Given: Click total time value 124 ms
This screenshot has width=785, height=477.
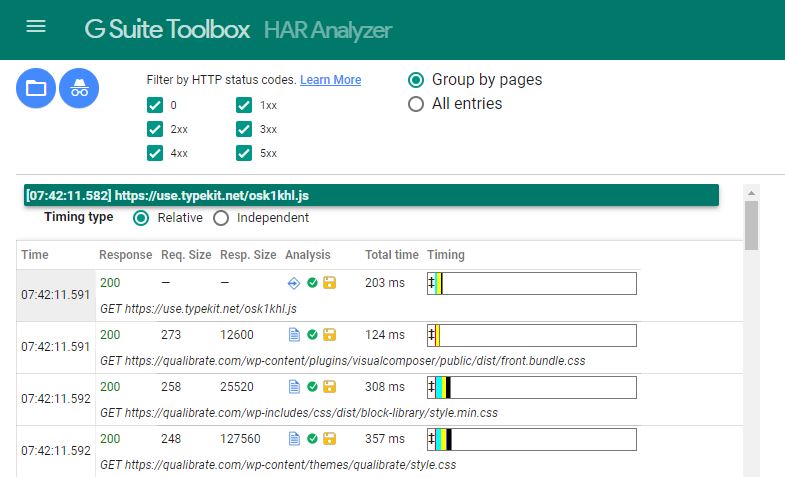Looking at the screenshot, I should (x=385, y=335).
